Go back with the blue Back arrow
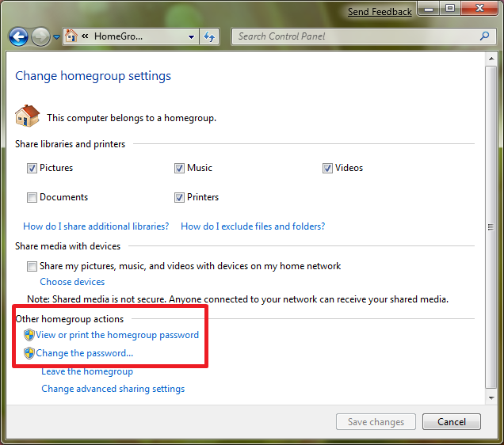This screenshot has height=445, width=504. pyautogui.click(x=18, y=37)
